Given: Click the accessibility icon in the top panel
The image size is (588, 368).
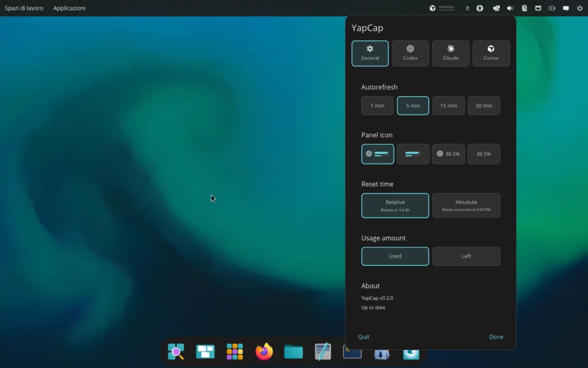Looking at the screenshot, I should coord(480,8).
